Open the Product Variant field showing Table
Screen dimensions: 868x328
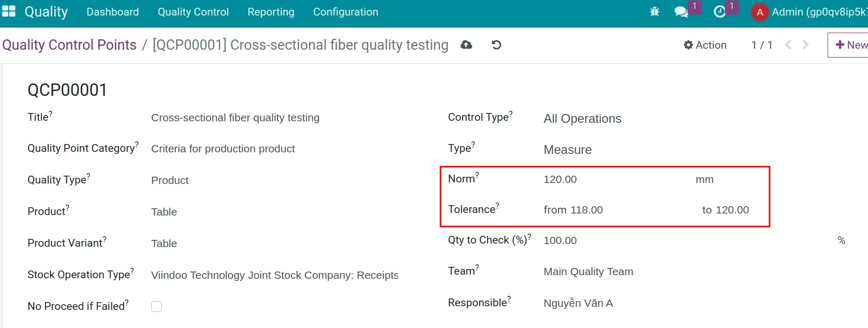coord(164,244)
